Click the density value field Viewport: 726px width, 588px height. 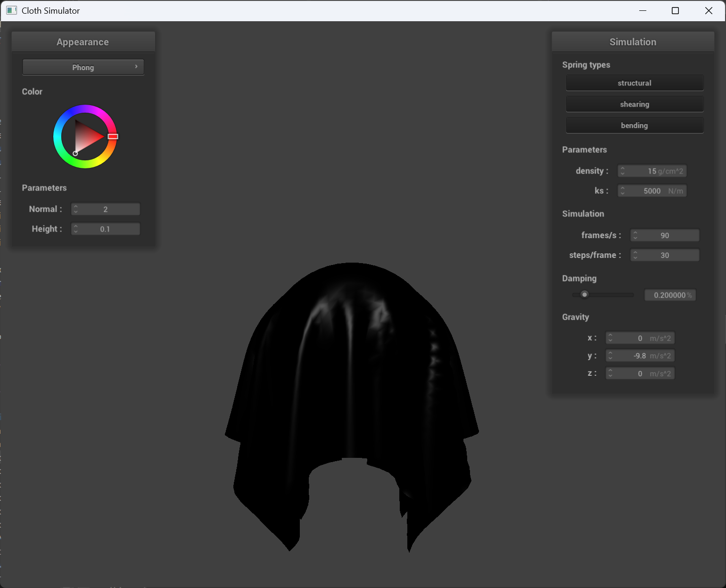click(652, 171)
